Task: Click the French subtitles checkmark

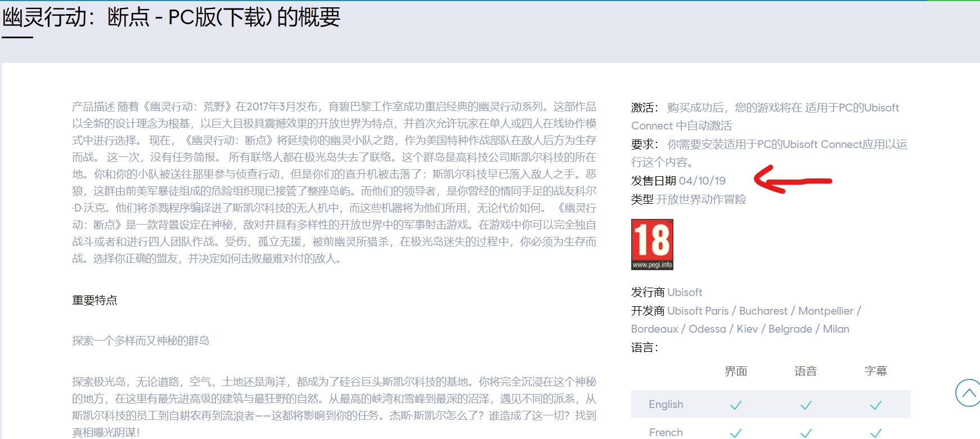Action: (875, 433)
